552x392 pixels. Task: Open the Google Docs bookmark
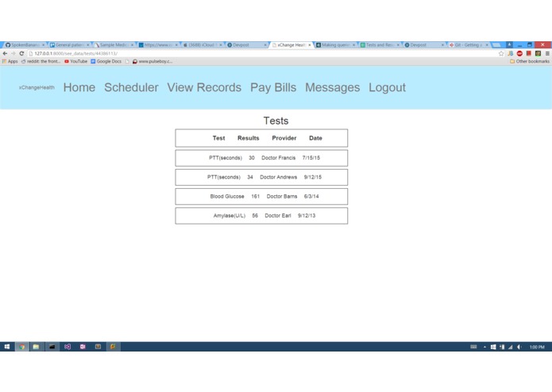(106, 61)
